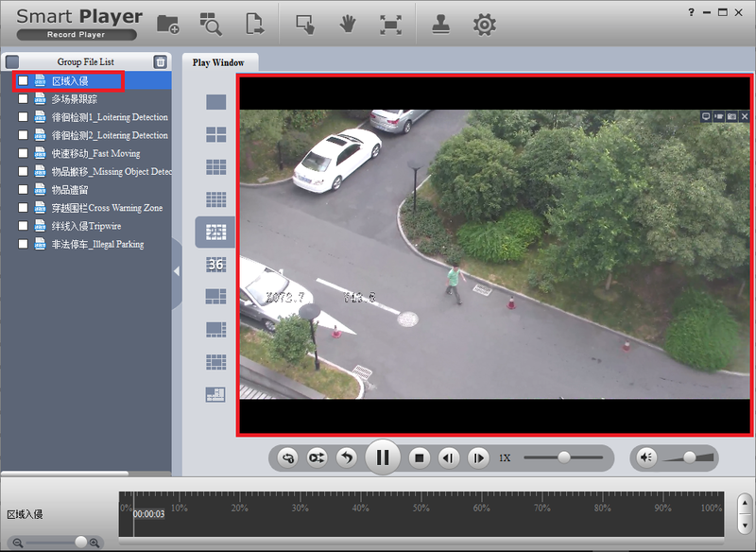Click the stamp watermark icon

441,25
